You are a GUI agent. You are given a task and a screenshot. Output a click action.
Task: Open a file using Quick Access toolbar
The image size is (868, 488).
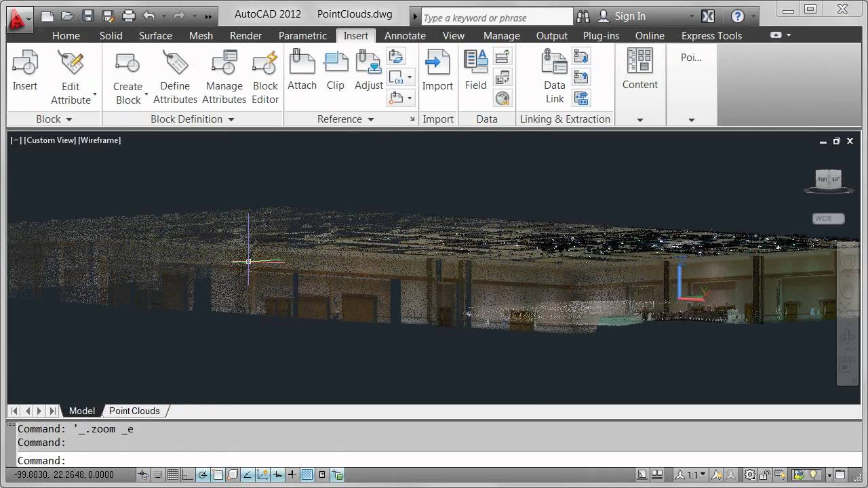67,16
